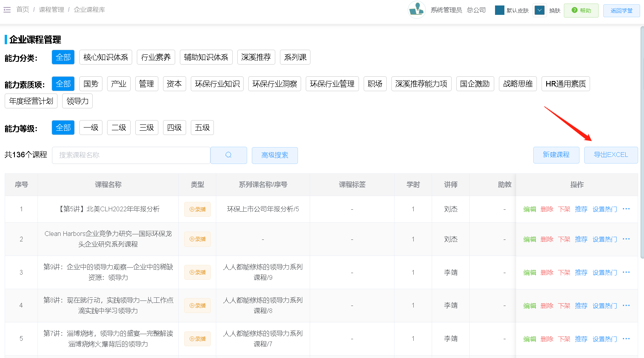The height and width of the screenshot is (358, 644).
Task: Go to 课程管理 in the breadcrumb
Action: click(x=51, y=10)
